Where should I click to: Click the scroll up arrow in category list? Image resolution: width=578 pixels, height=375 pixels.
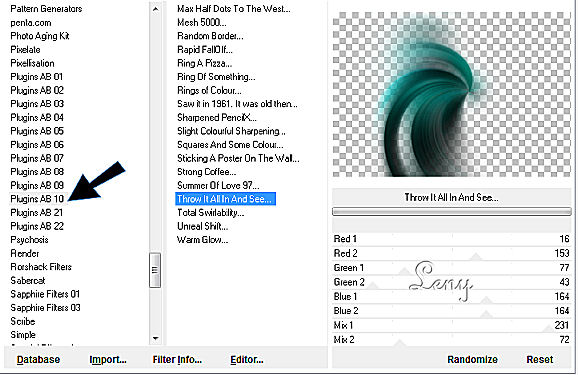pyautogui.click(x=155, y=9)
